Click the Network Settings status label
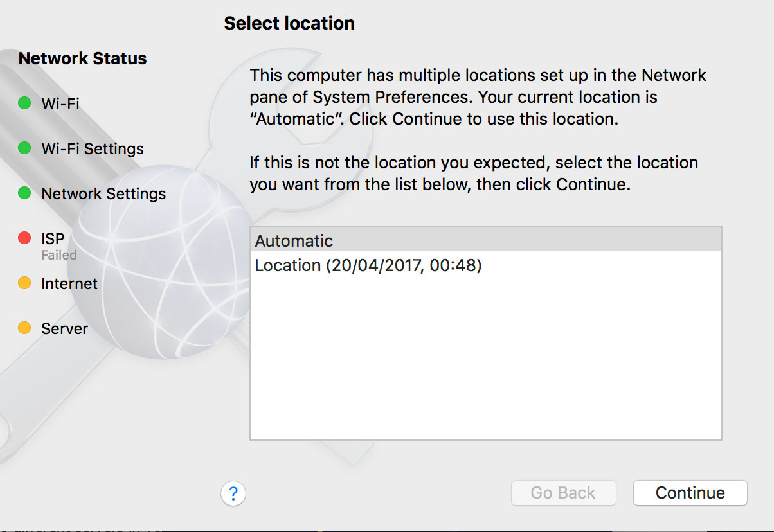 pos(104,194)
